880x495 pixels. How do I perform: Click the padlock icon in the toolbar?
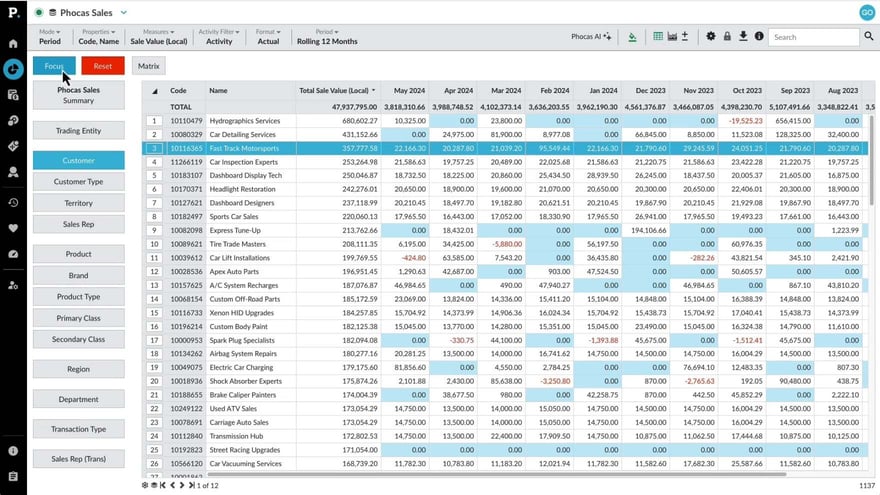[727, 36]
